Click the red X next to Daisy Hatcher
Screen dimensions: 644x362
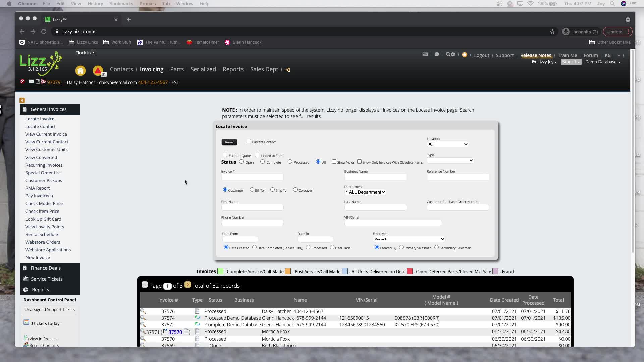pos(22,81)
